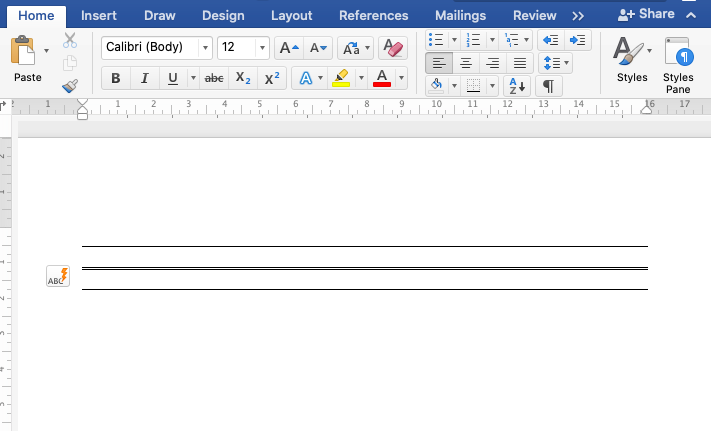Toggle Bold formatting

pyautogui.click(x=116, y=78)
